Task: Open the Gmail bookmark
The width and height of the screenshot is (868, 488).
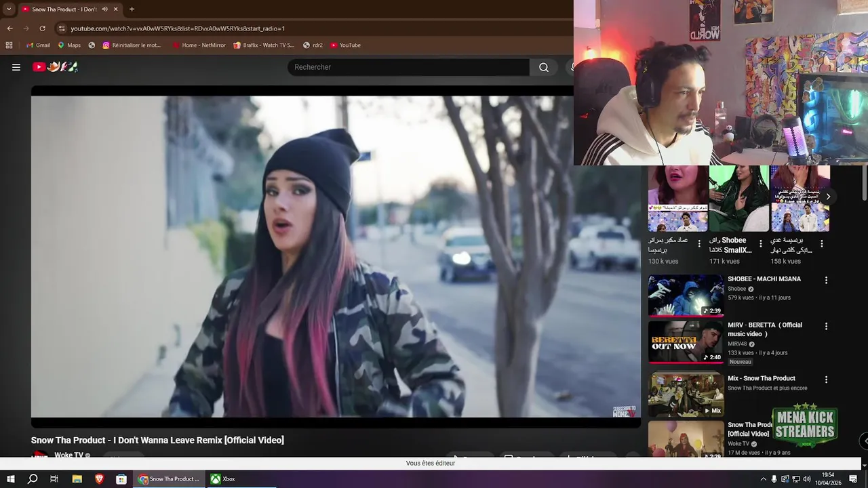Action: click(x=38, y=45)
